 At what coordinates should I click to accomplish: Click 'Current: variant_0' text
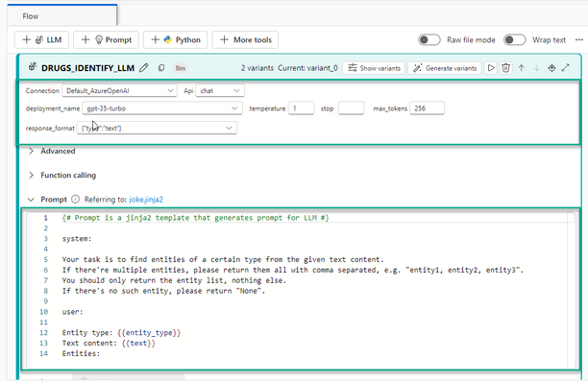[x=307, y=68]
